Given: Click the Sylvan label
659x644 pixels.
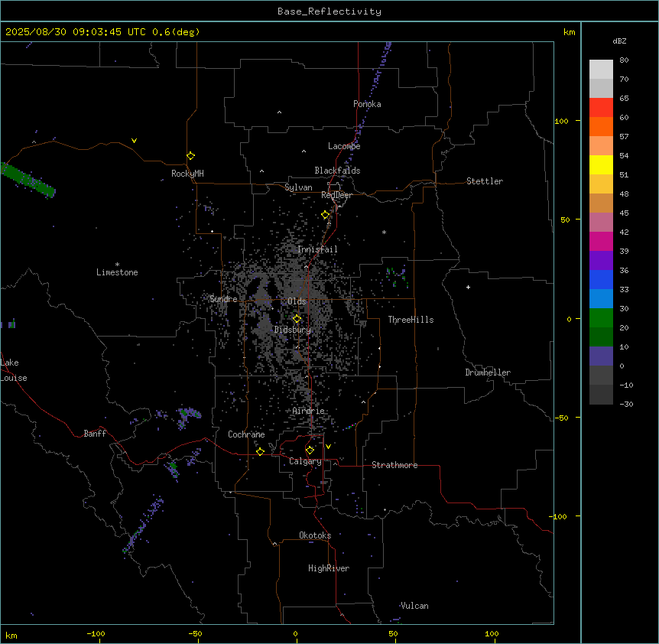Looking at the screenshot, I should coord(298,187).
